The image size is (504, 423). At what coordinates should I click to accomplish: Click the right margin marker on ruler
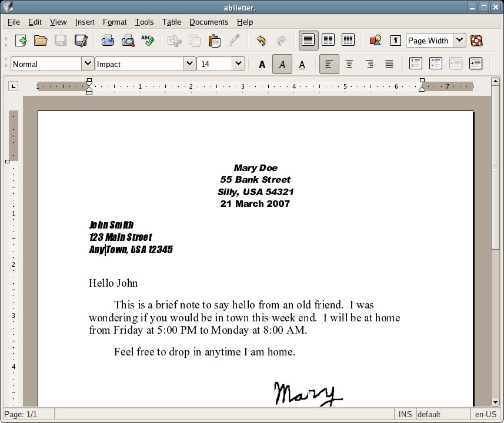coord(422,87)
